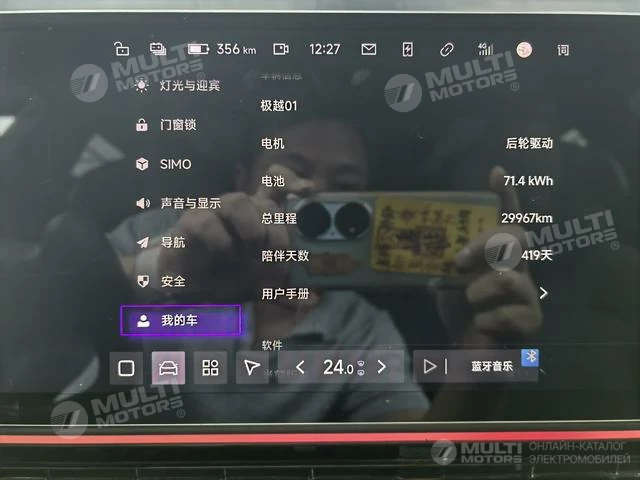Tap the sun icon beside 灯光与迎宾

pyautogui.click(x=142, y=85)
